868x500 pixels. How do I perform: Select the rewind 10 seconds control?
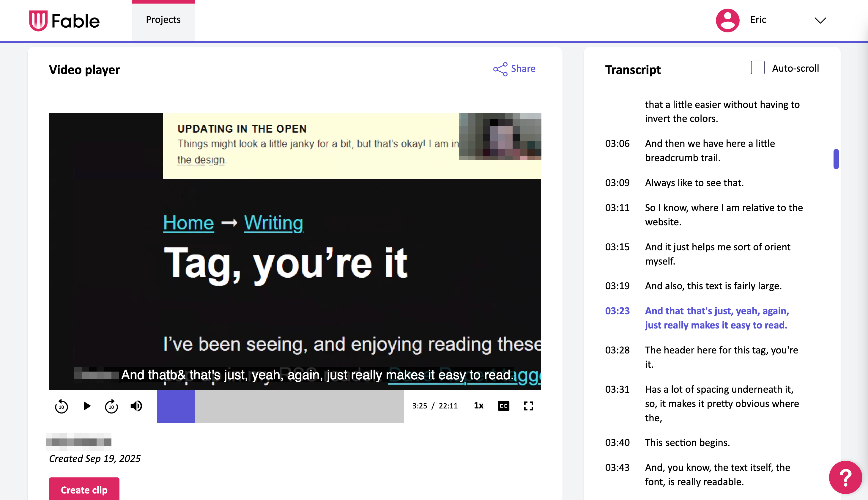62,406
